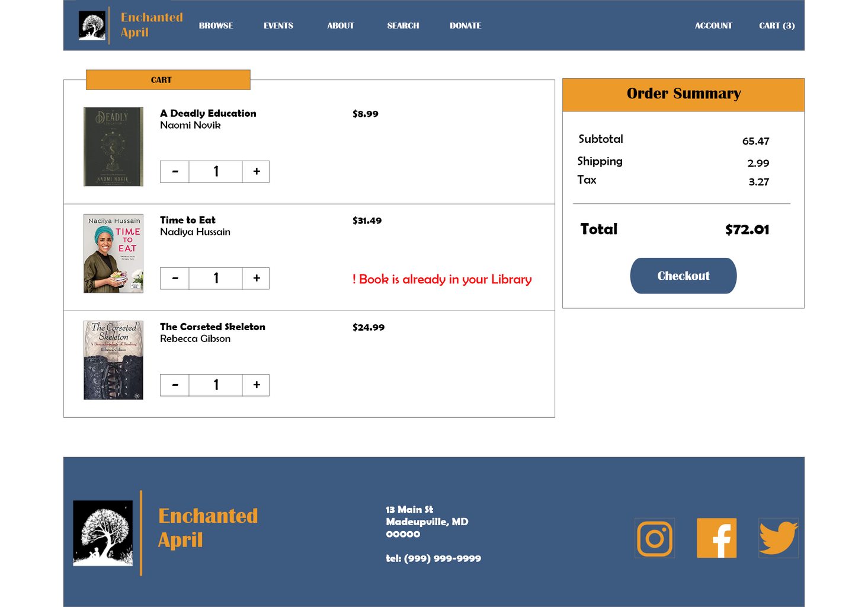Open the Events page

pyautogui.click(x=278, y=25)
